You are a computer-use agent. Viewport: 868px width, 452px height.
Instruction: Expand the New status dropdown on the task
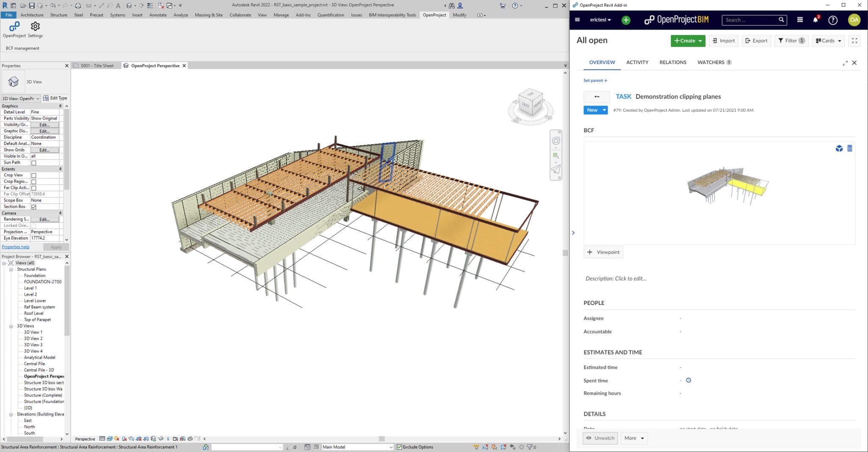coord(604,110)
